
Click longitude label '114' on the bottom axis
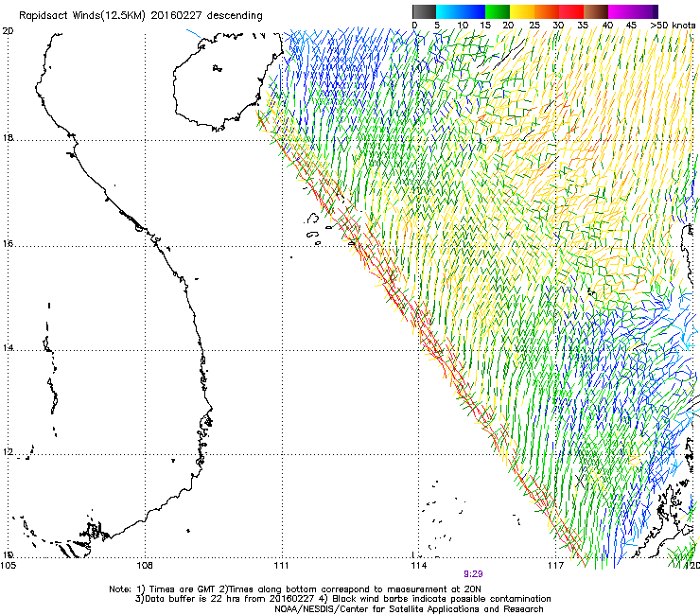(418, 566)
